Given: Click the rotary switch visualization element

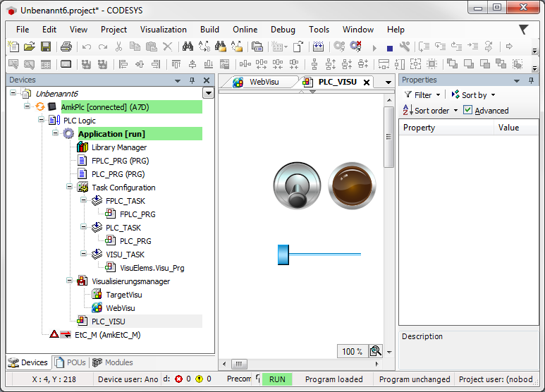Looking at the screenshot, I should (x=297, y=186).
